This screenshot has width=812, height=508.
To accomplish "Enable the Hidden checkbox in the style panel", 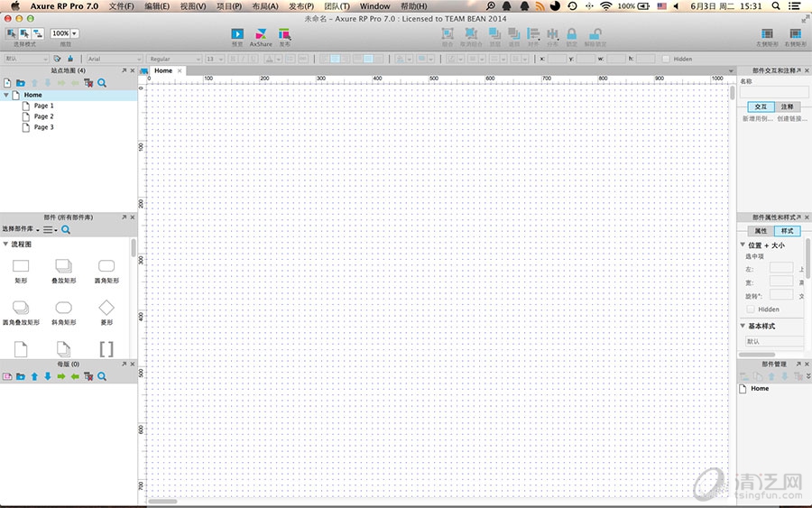I will pos(751,309).
